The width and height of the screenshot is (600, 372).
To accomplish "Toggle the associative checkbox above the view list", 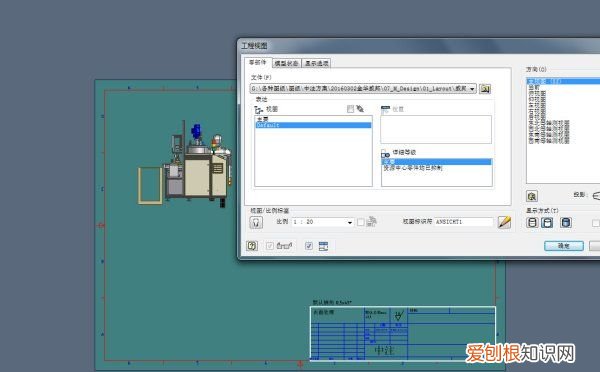I will [x=350, y=109].
